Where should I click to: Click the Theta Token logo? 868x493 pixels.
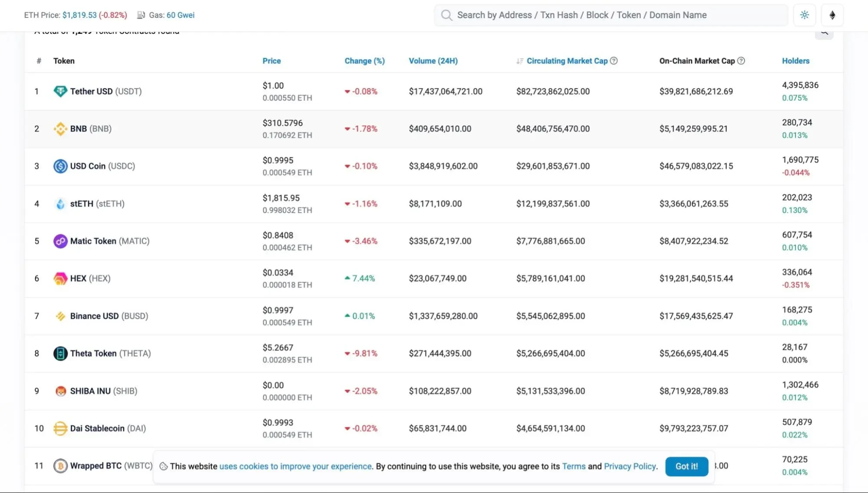(x=60, y=354)
